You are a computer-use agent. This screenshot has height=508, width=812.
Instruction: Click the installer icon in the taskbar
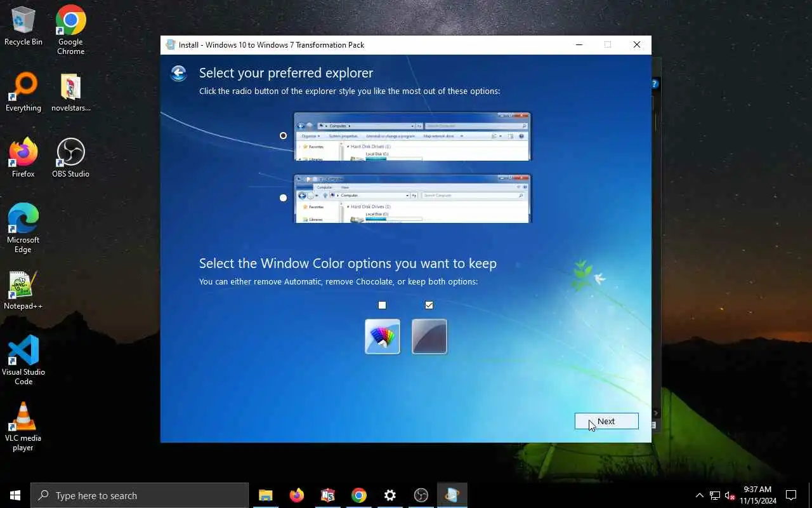point(452,495)
